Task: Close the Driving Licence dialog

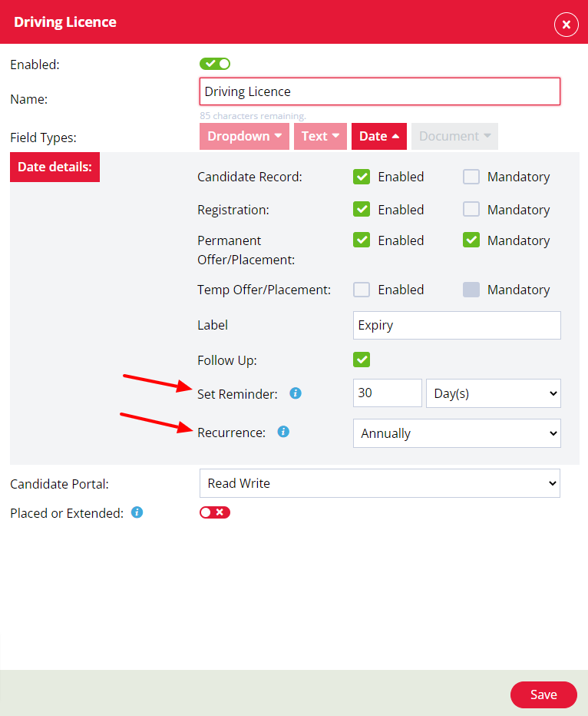Action: point(566,25)
